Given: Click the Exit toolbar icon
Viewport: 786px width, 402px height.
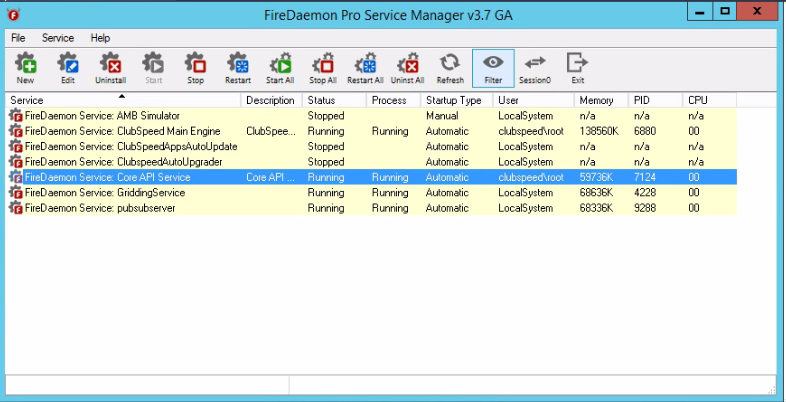Looking at the screenshot, I should coord(577,68).
